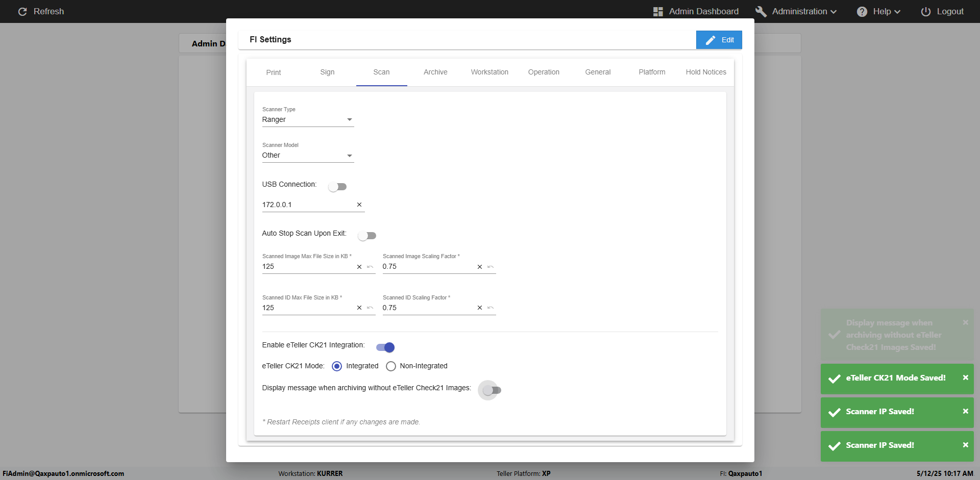Switch to the Print tab

point(274,72)
